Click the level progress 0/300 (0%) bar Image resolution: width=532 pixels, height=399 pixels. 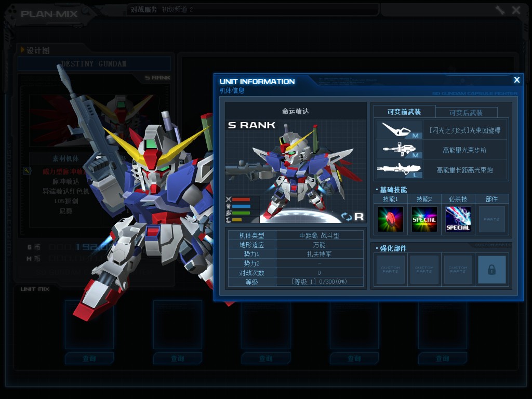[320, 282]
